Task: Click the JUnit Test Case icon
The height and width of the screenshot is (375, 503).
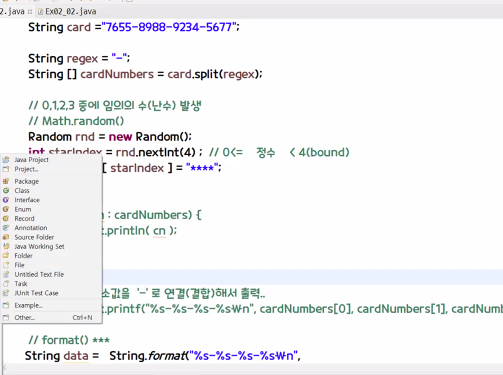Action: pyautogui.click(x=6, y=293)
